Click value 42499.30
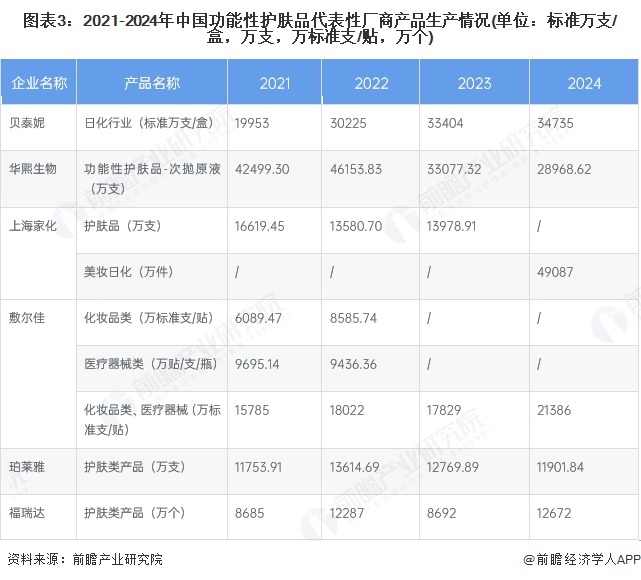Screen dimensions: 641x580 (262, 169)
